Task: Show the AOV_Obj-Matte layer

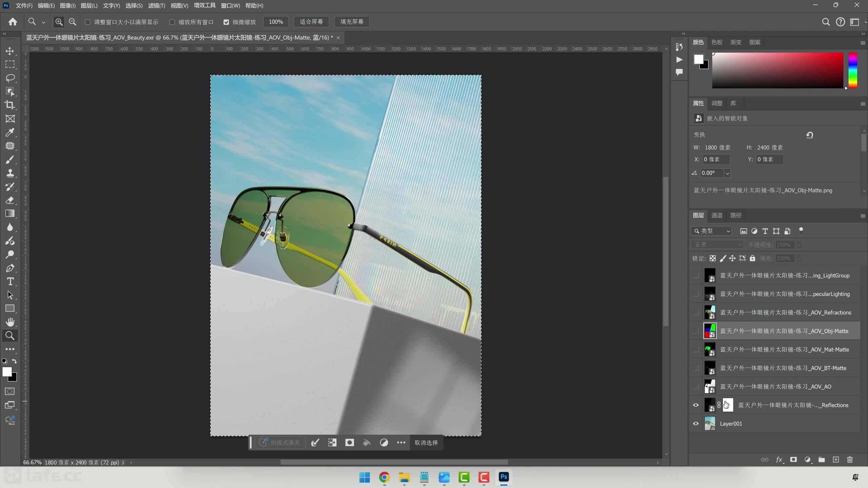Action: click(696, 331)
